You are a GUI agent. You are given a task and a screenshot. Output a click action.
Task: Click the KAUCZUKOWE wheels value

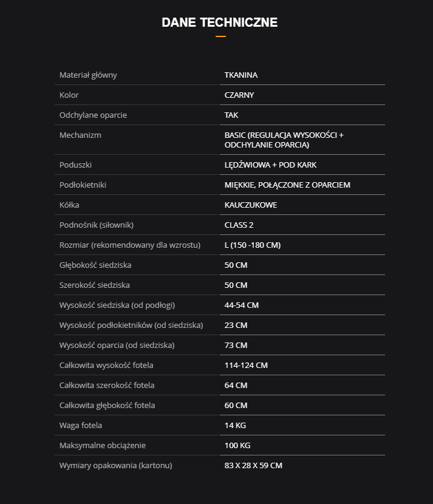(251, 205)
